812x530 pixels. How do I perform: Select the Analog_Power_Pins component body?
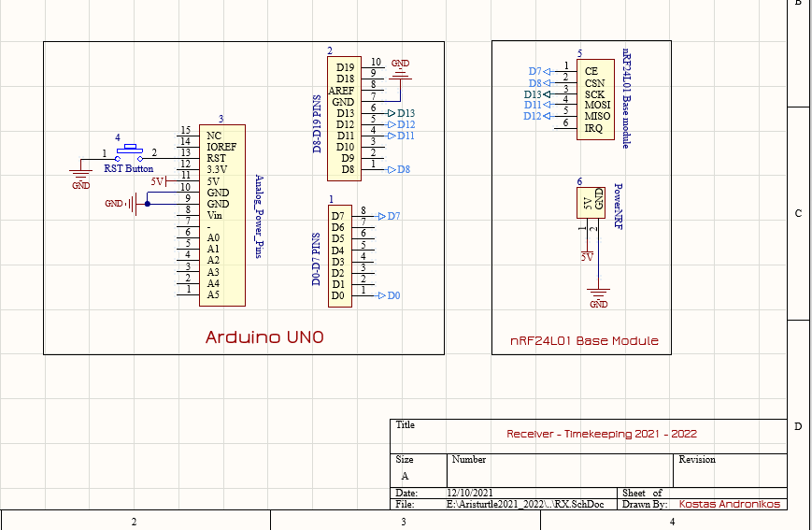click(x=222, y=215)
